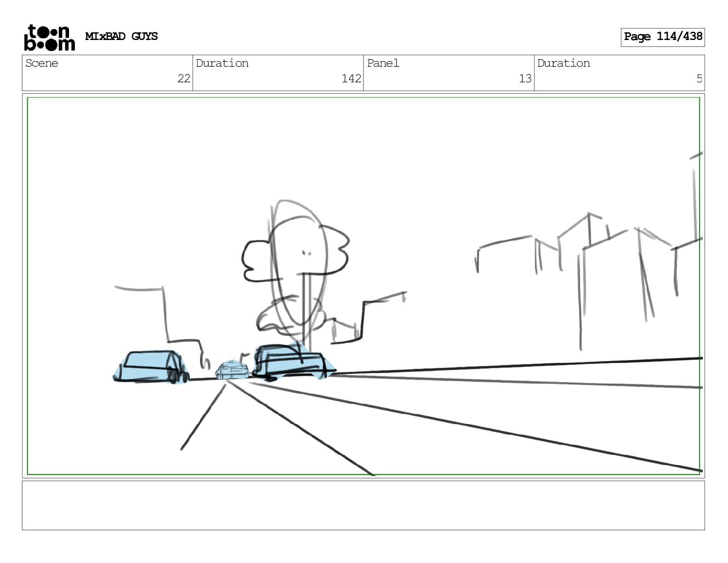Click the Toon Boom logo
Image resolution: width=728 pixels, height=563 pixels.
[x=49, y=37]
